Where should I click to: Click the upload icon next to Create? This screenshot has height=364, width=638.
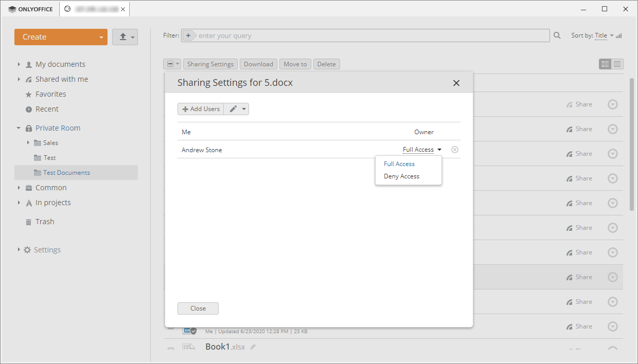tap(122, 37)
